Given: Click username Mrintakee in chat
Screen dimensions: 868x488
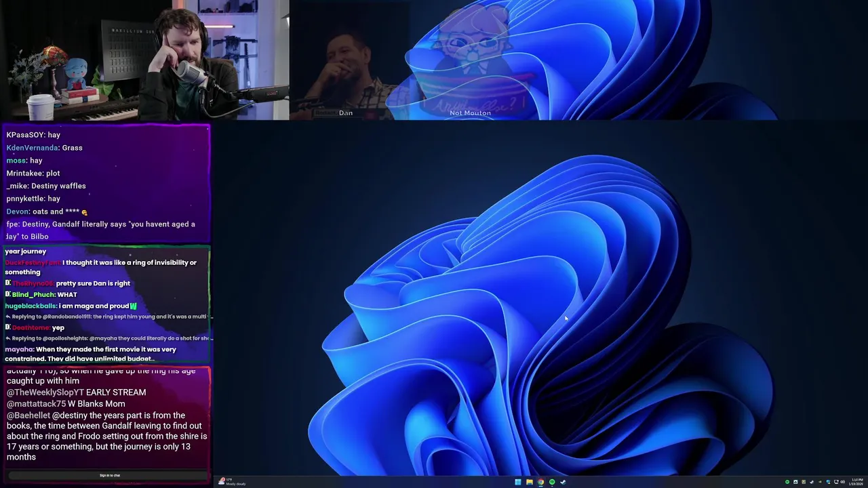Looking at the screenshot, I should pyautogui.click(x=24, y=174).
